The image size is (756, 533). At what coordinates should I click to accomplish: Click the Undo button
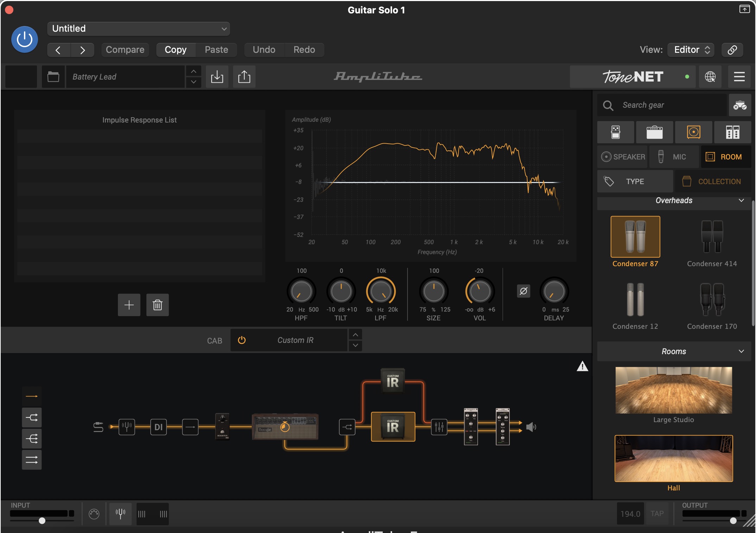(264, 50)
